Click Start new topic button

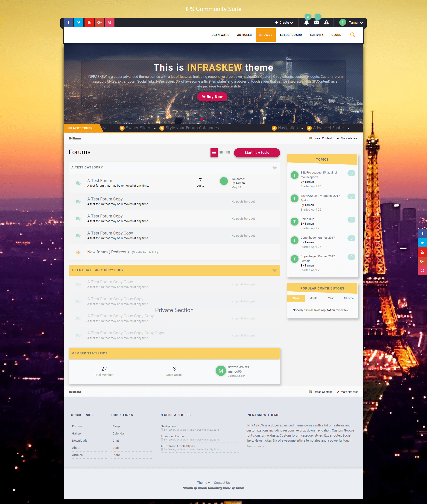(x=257, y=153)
